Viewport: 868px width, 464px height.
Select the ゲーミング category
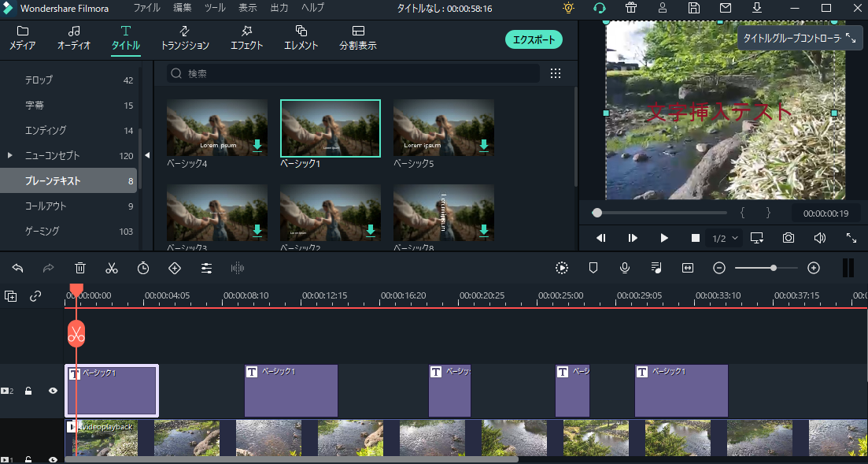pyautogui.click(x=68, y=231)
